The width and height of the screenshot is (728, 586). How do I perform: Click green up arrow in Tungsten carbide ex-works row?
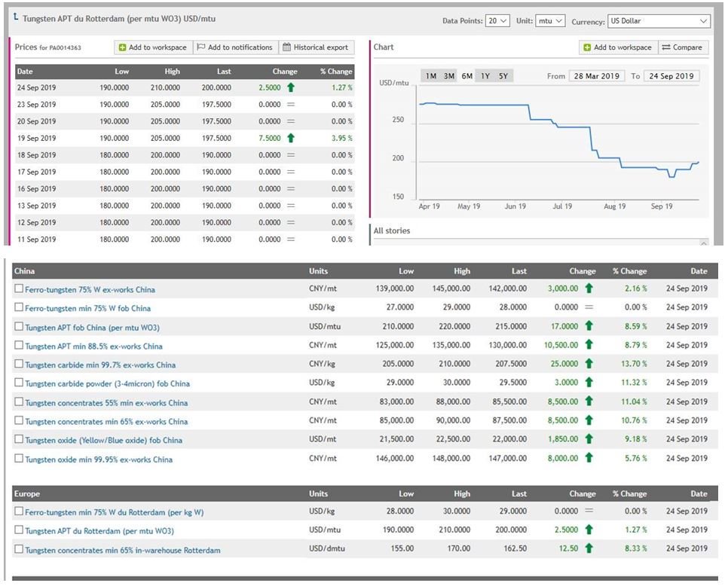[x=589, y=363]
